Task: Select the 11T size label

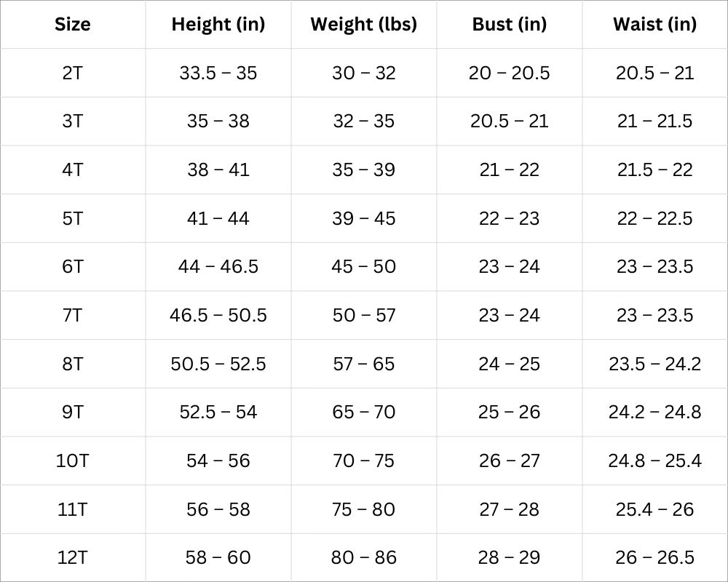Action: 73,509
